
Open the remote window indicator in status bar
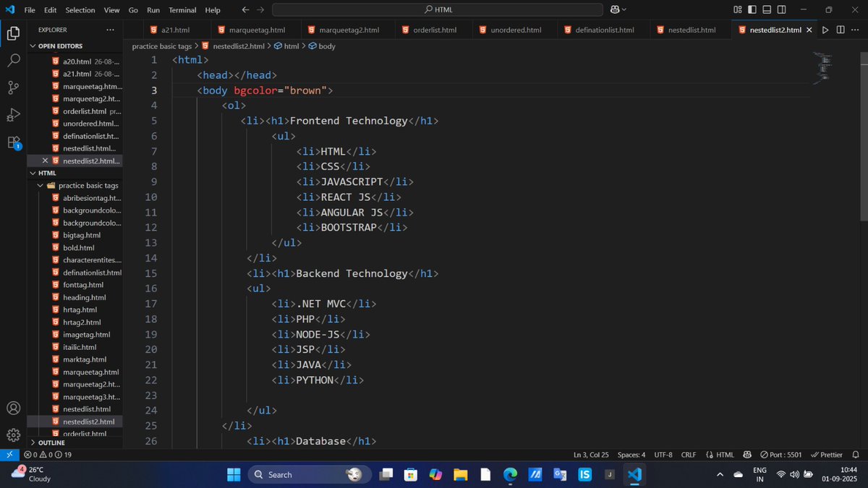(x=9, y=455)
